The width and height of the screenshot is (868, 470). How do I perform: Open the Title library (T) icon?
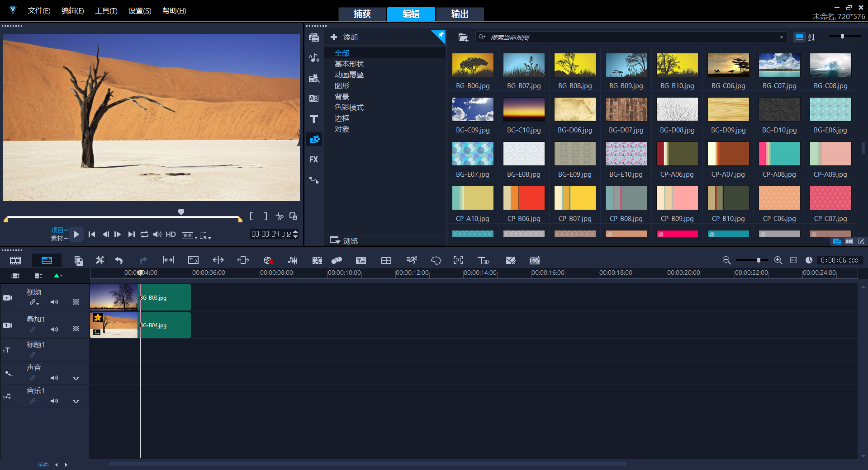(314, 119)
